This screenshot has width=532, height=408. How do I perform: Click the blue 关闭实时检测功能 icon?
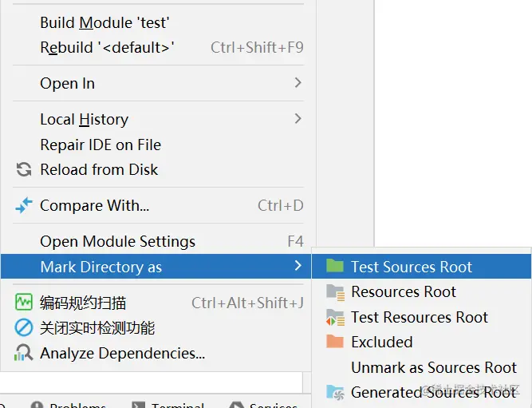[x=24, y=328]
